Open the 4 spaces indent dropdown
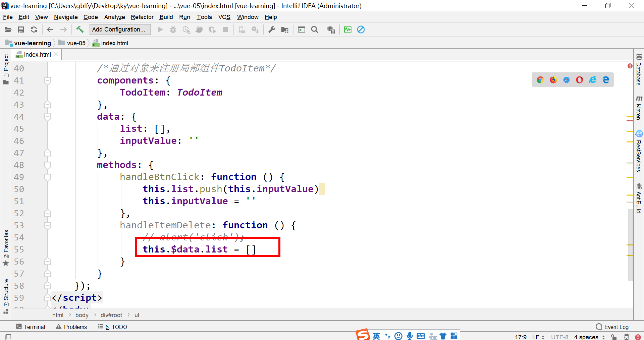The height and width of the screenshot is (340, 644). coord(589,337)
